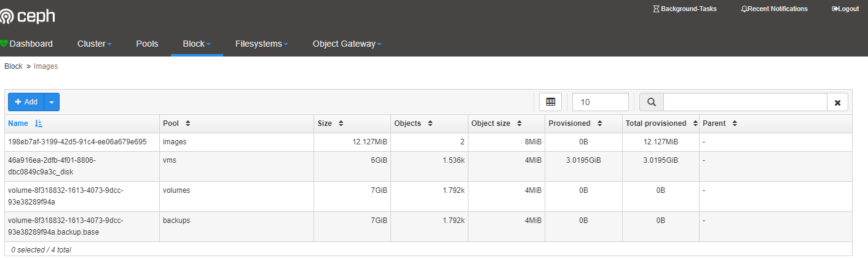868x258 pixels.
Task: Open Recent Notifications bell
Action: coord(774,9)
